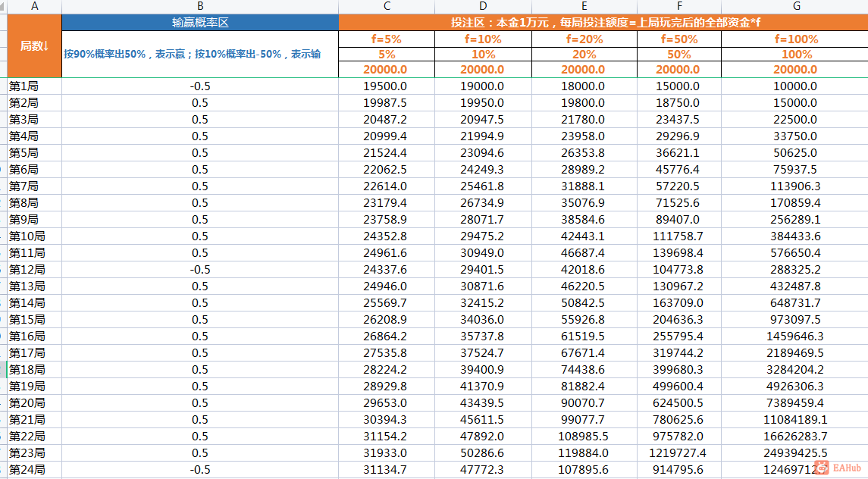Select column B header
This screenshot has width=868, height=479.
pyautogui.click(x=200, y=6)
